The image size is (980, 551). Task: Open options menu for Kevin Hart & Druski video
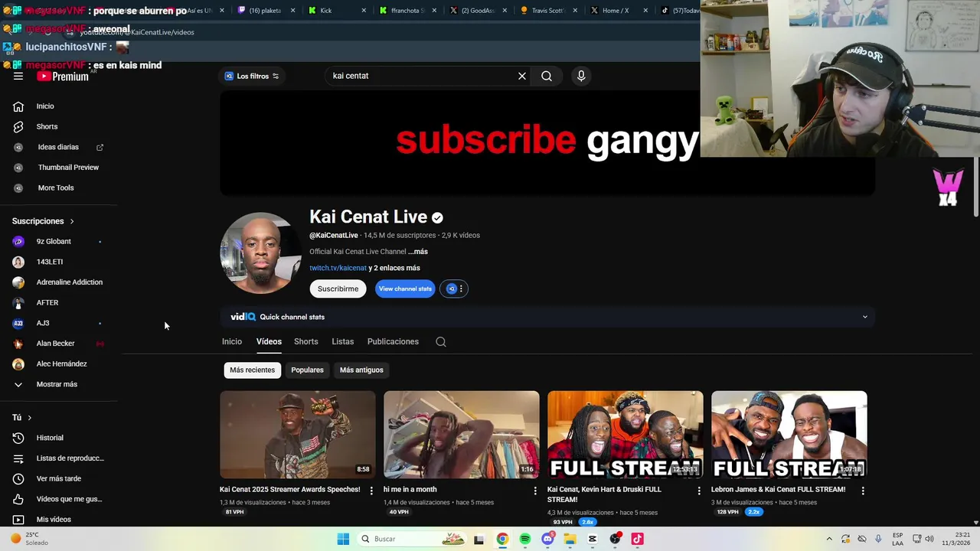(698, 491)
